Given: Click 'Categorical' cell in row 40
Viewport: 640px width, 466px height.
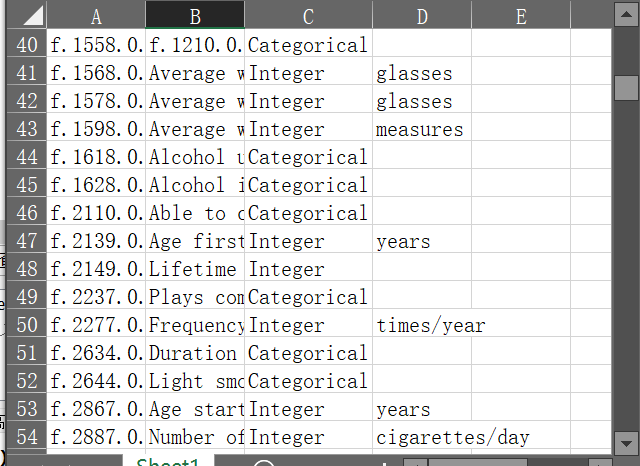Looking at the screenshot, I should tap(309, 44).
